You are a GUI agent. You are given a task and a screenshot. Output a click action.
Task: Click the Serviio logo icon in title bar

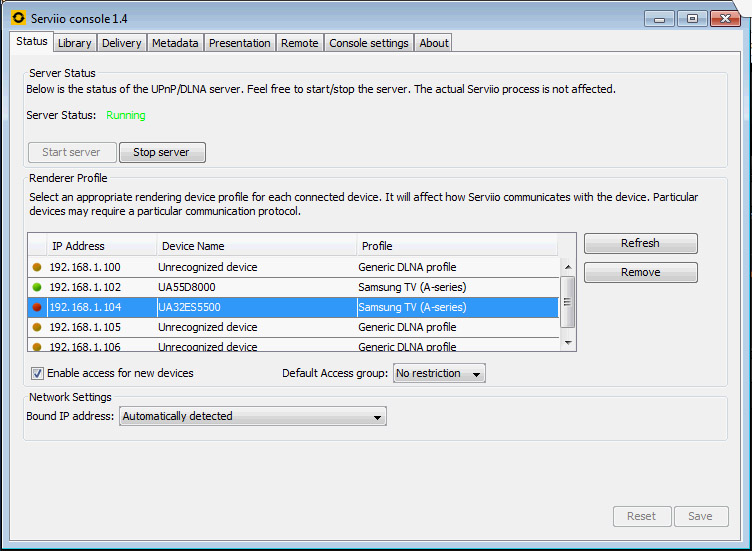pyautogui.click(x=18, y=18)
